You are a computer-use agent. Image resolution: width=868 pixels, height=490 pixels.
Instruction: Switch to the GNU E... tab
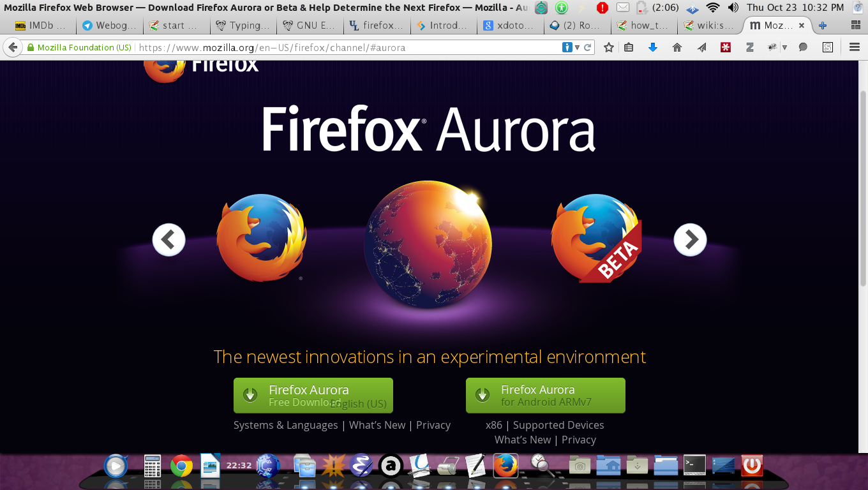click(309, 26)
